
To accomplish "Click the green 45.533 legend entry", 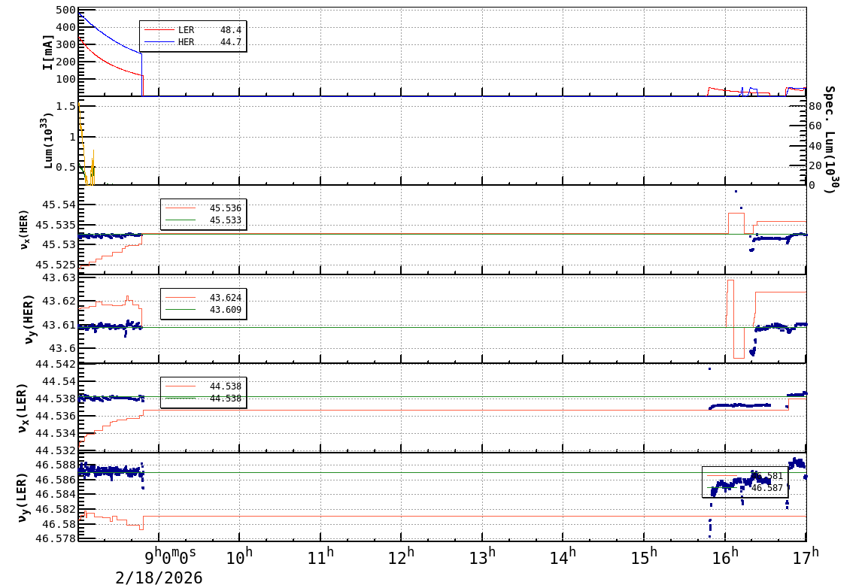I will tap(203, 220).
